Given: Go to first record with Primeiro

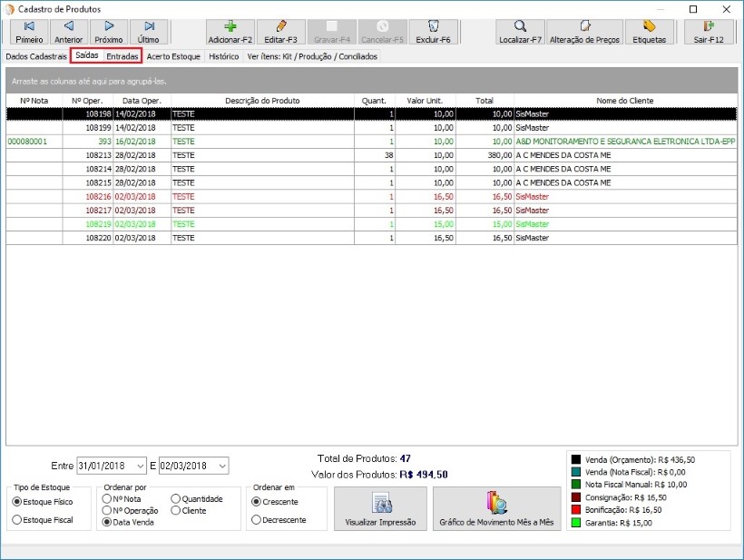Looking at the screenshot, I should (29, 32).
